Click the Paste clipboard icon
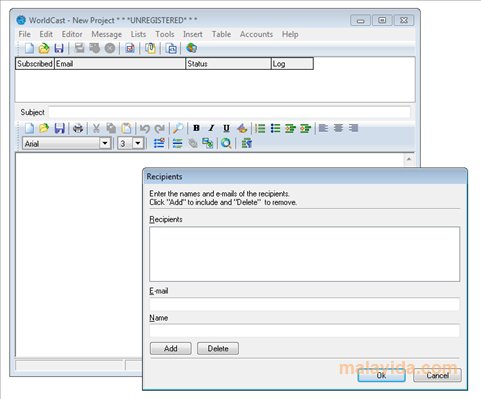The width and height of the screenshot is (481, 399). click(126, 128)
